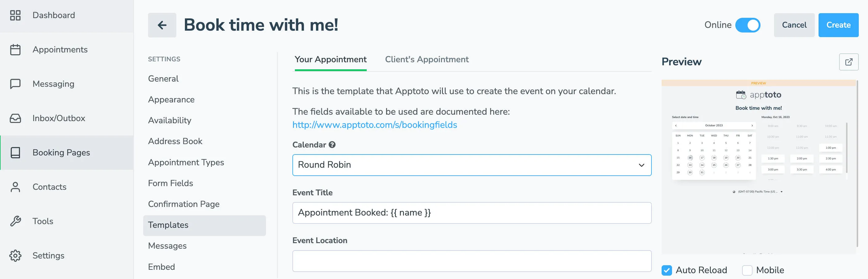The height and width of the screenshot is (279, 868).
Task: Open the preview in a new window
Action: [x=849, y=62]
